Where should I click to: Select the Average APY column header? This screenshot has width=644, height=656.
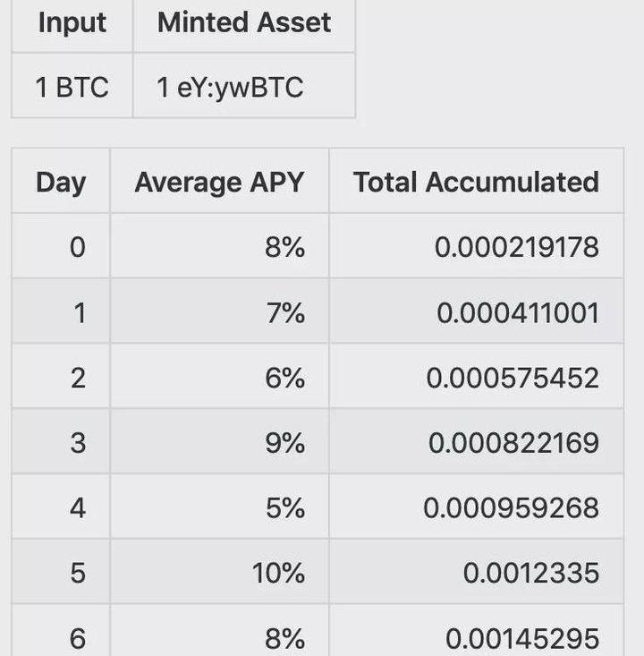(x=219, y=182)
